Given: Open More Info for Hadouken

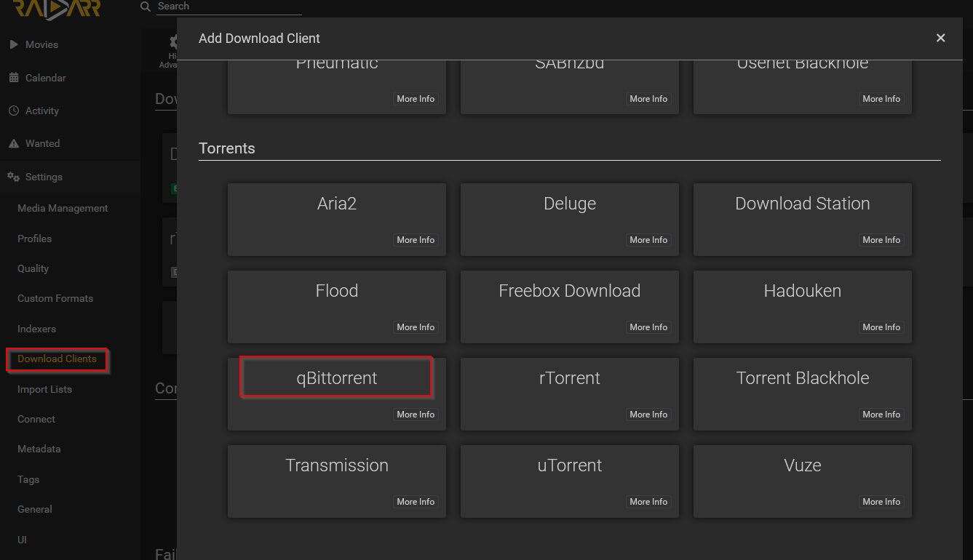Looking at the screenshot, I should point(881,327).
